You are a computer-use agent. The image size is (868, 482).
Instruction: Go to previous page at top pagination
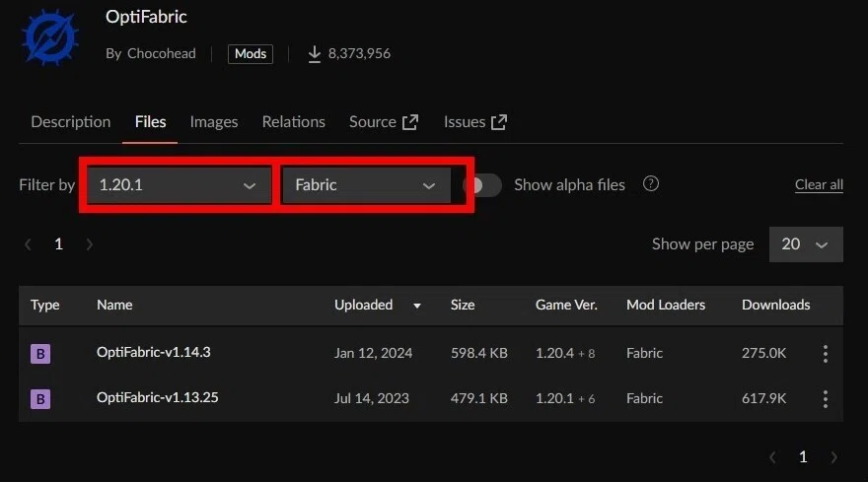28,244
